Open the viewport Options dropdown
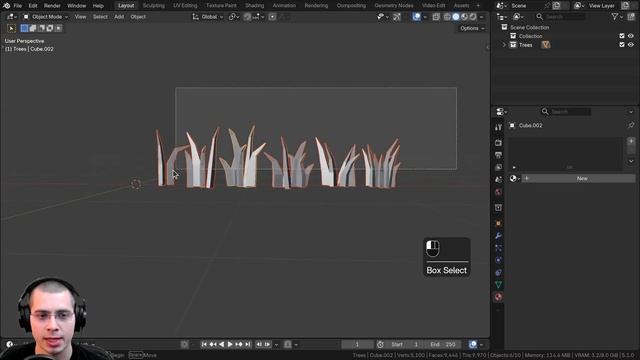The height and width of the screenshot is (360, 640). coord(472,28)
